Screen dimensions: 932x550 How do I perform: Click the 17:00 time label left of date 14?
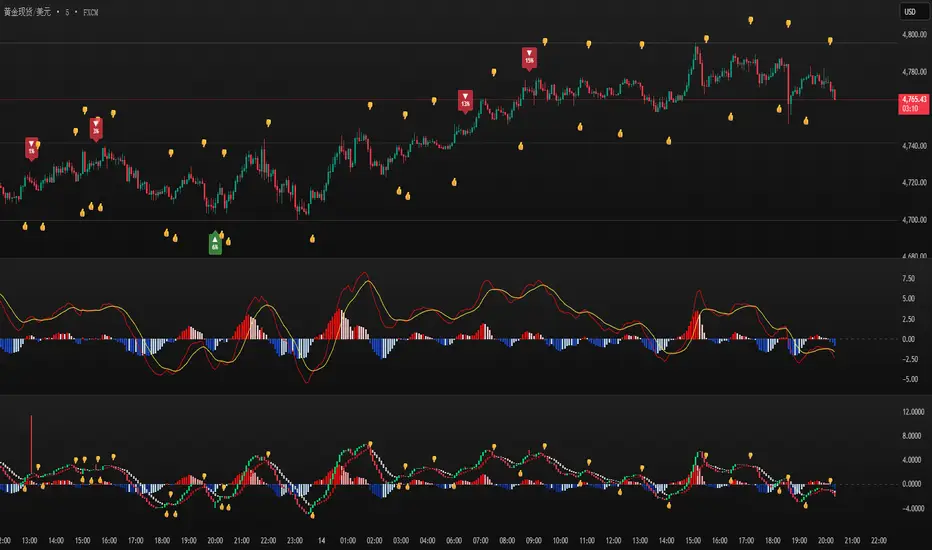(136, 540)
